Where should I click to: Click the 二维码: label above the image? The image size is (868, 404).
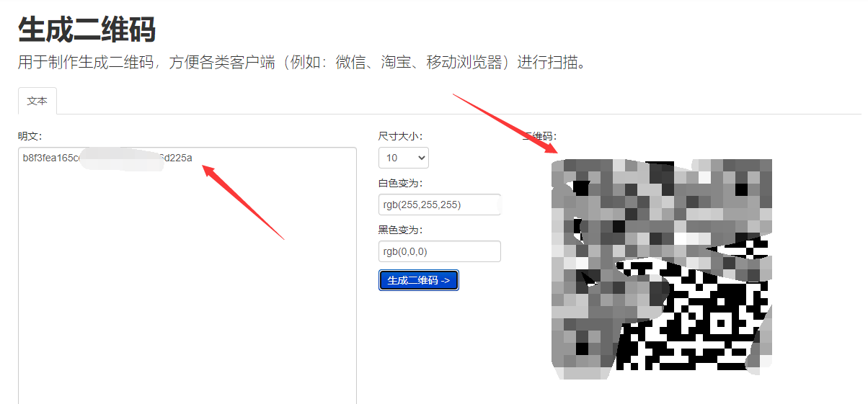(541, 135)
